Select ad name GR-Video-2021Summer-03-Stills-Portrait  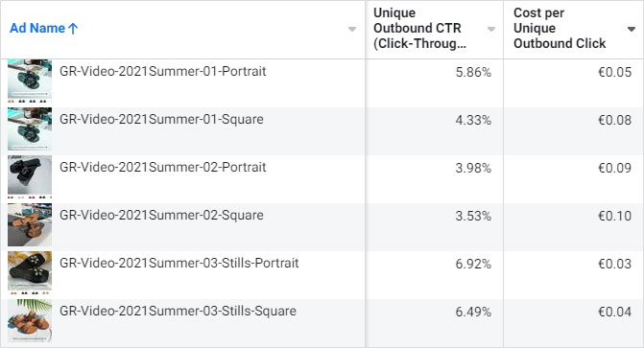(x=179, y=263)
